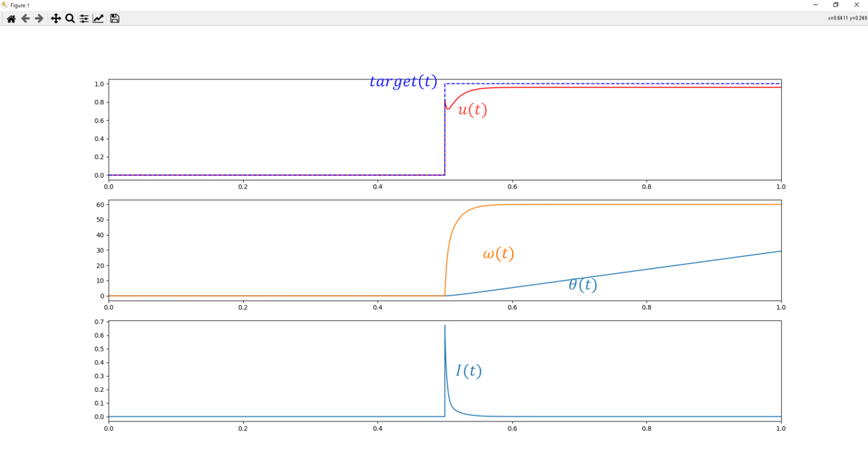The image size is (868, 470).
Task: Click the Figure 1 window title text
Action: tap(20, 5)
